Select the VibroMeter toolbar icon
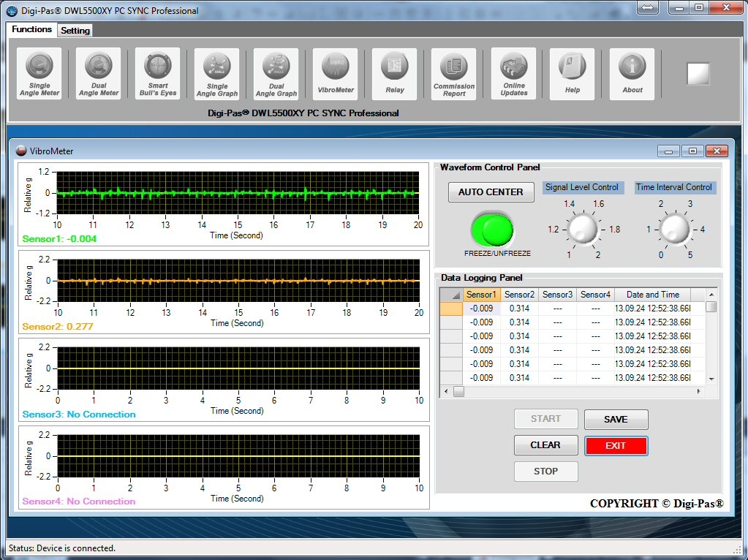748x560 pixels. coord(336,74)
